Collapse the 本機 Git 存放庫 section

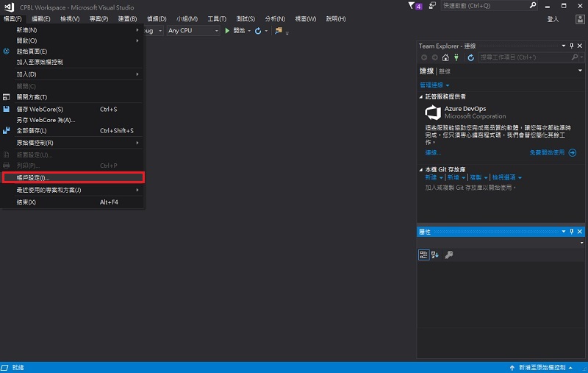(x=420, y=170)
